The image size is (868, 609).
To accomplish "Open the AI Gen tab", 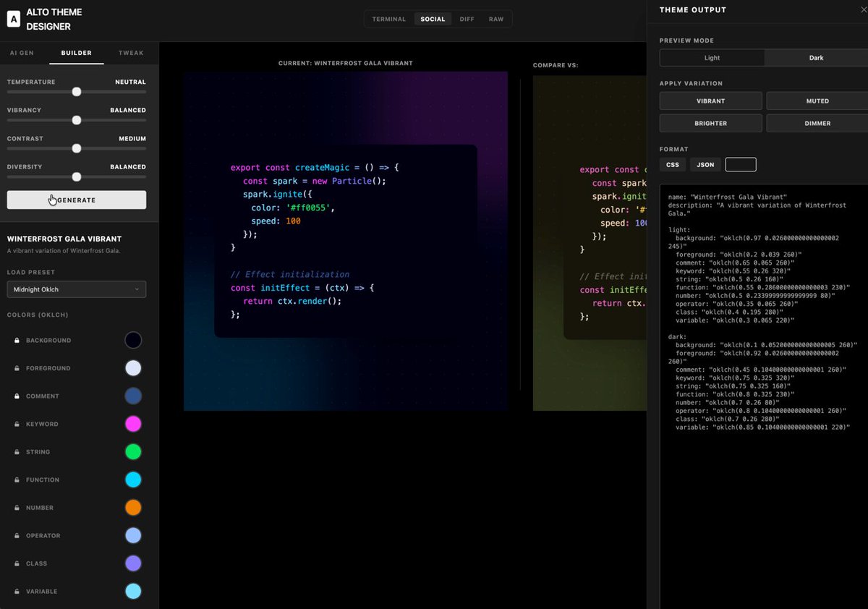I will (x=22, y=53).
